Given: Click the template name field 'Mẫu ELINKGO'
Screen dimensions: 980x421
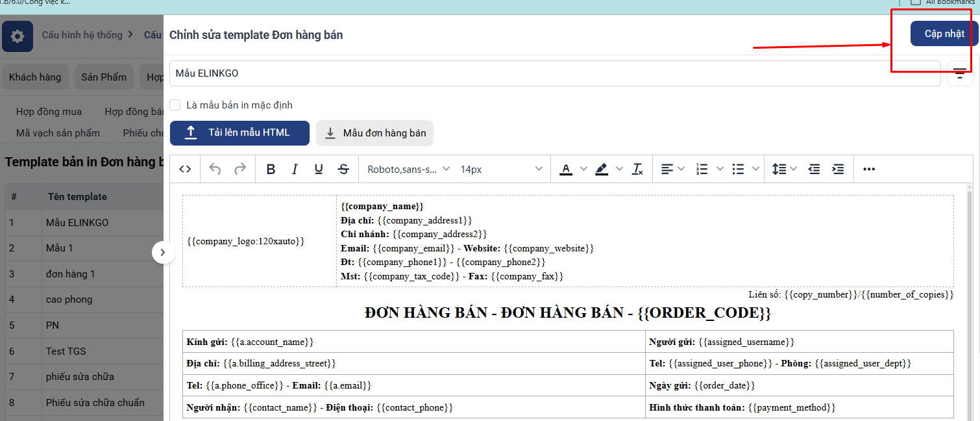Looking at the screenshot, I should click(554, 73).
